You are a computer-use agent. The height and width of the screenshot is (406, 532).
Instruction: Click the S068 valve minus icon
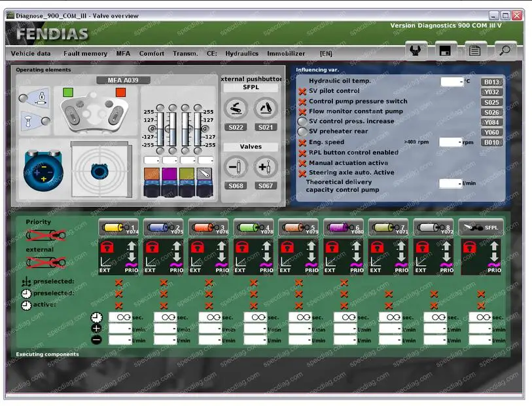(x=236, y=167)
